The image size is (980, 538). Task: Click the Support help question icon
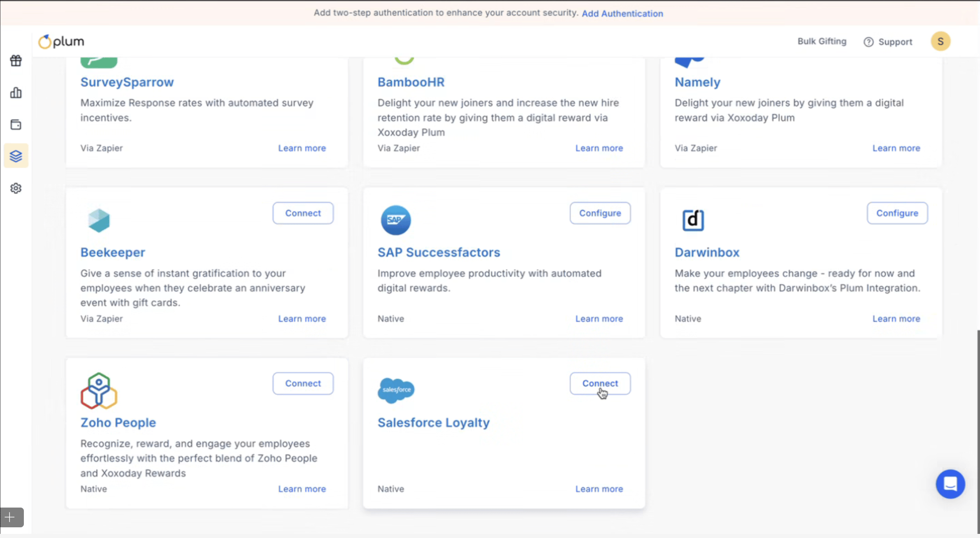(869, 42)
